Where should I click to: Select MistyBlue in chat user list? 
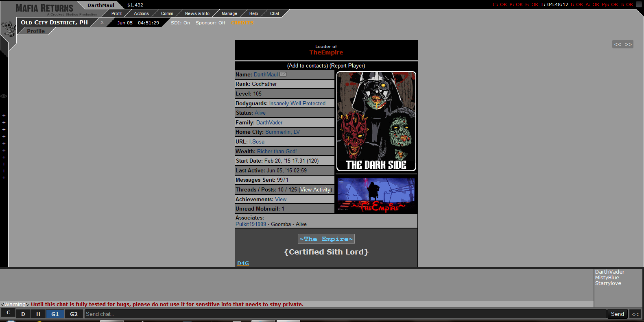coord(607,278)
